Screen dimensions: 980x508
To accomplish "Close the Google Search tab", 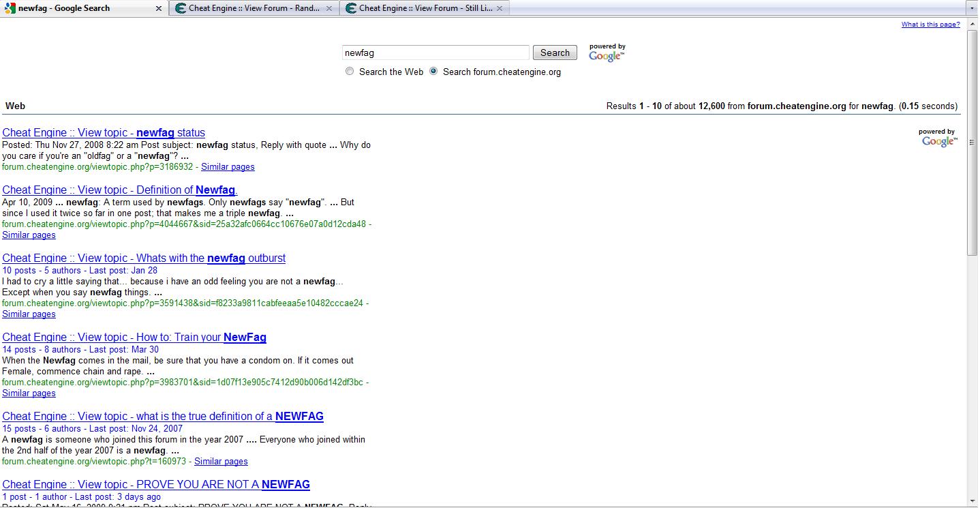I will pyautogui.click(x=159, y=9).
